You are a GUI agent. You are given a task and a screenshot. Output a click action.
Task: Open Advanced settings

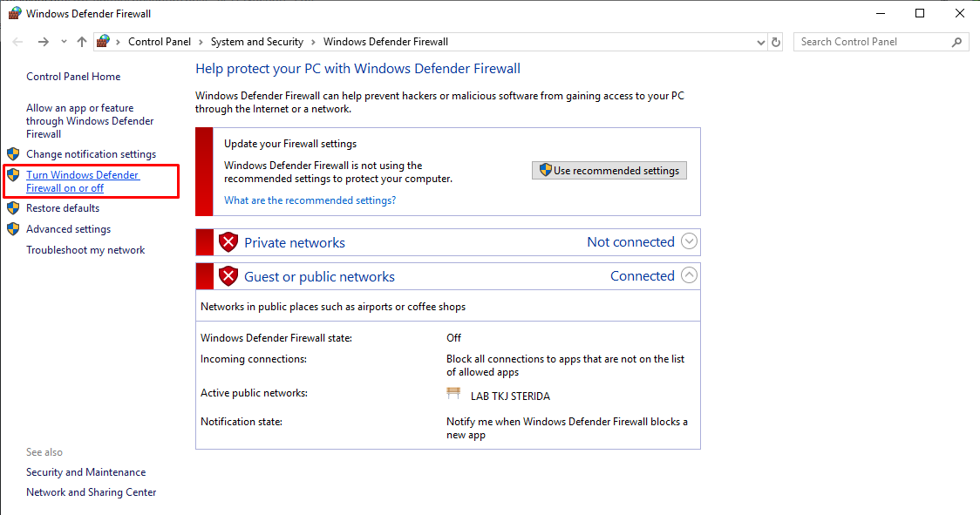point(68,229)
